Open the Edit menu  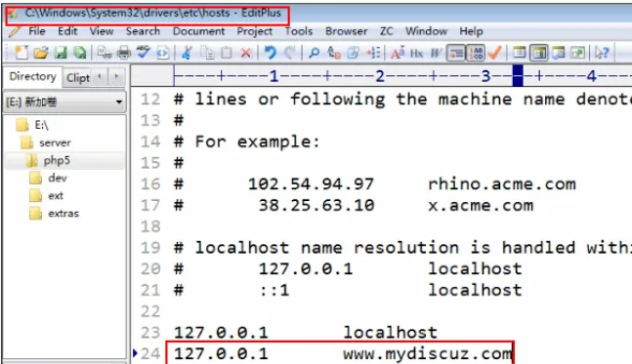67,31
